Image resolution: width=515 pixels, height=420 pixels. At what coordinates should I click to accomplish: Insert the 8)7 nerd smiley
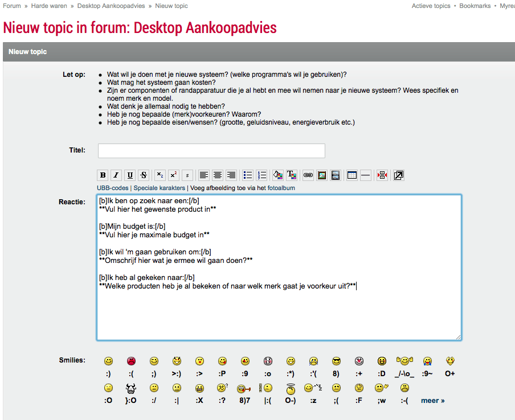(244, 389)
